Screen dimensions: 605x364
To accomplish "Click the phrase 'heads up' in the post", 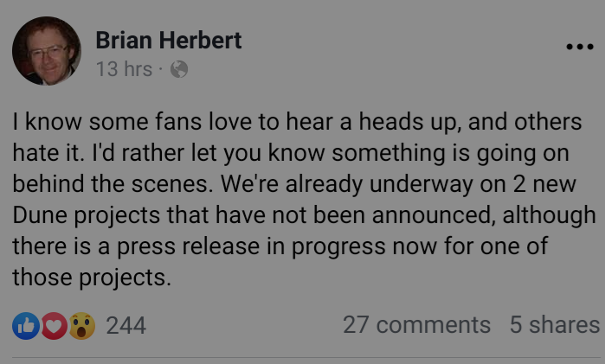I will 402,122.
